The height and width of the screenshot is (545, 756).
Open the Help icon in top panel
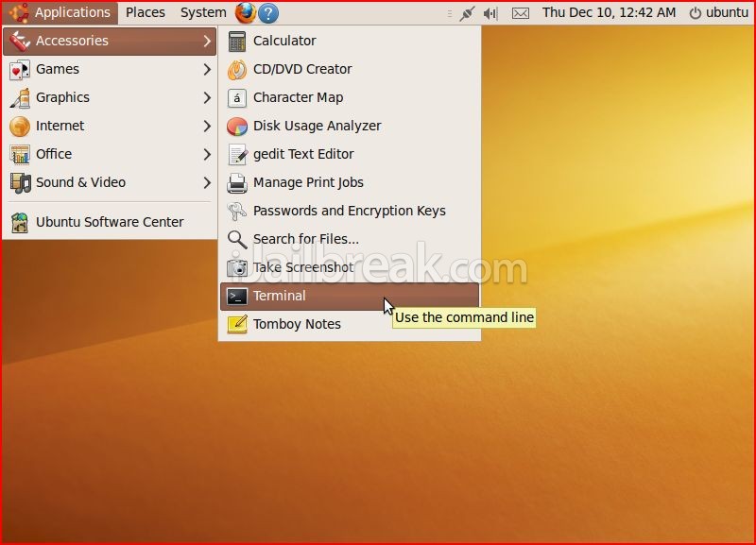[x=268, y=13]
